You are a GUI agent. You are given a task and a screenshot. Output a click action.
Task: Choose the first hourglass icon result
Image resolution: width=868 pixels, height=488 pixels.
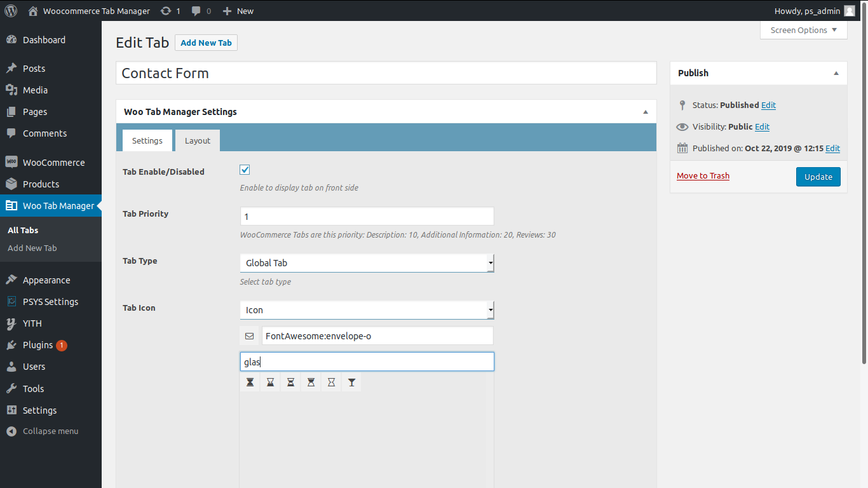(250, 383)
